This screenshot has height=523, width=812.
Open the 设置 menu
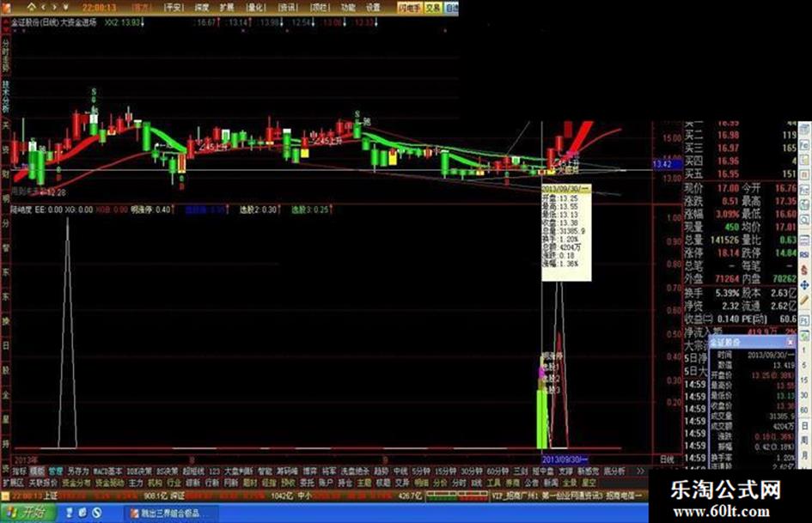373,8
